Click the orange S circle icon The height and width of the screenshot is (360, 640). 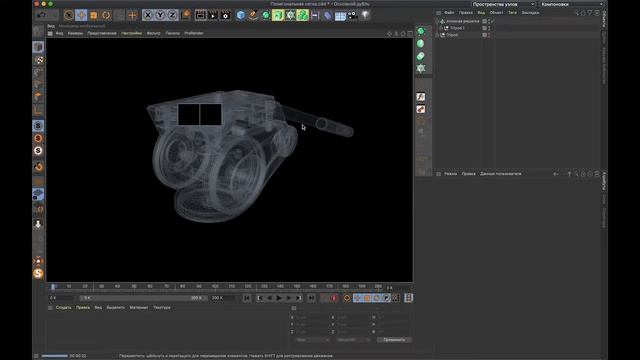coord(38,138)
